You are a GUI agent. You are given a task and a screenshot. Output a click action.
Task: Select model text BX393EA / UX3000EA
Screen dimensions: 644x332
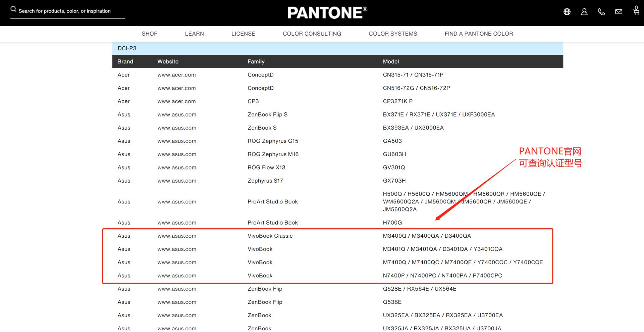click(413, 128)
